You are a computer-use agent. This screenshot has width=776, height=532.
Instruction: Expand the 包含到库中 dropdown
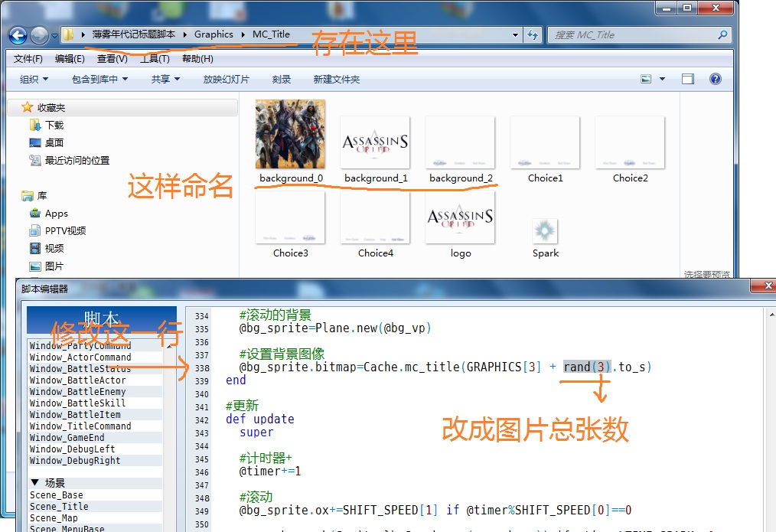tap(99, 79)
